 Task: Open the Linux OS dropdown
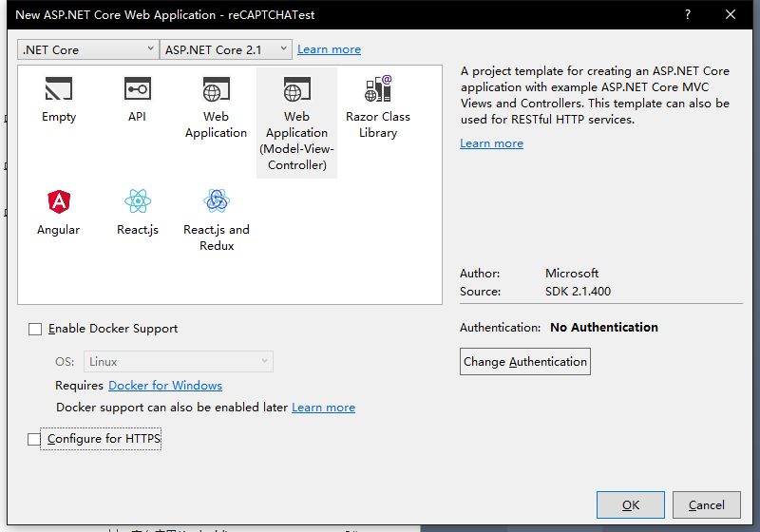179,362
